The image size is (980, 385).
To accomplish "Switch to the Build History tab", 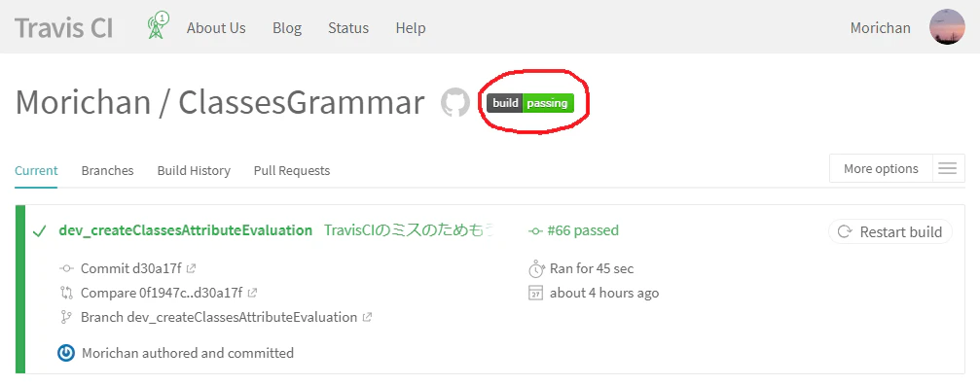I will (x=194, y=170).
